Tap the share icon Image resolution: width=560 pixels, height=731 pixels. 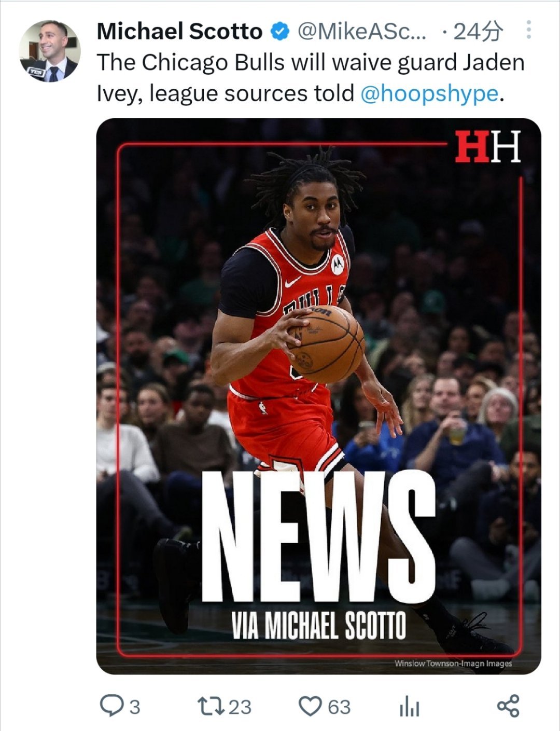508,706
